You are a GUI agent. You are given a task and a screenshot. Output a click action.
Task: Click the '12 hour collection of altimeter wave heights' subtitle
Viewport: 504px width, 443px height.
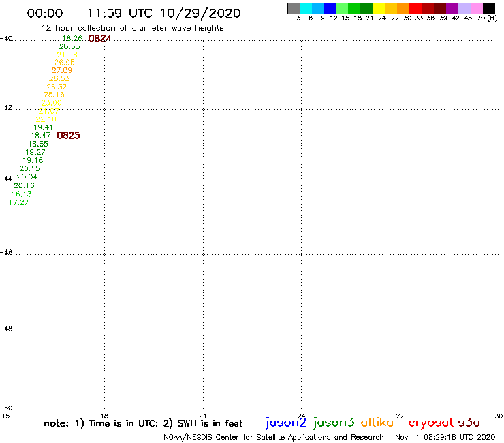(x=132, y=28)
